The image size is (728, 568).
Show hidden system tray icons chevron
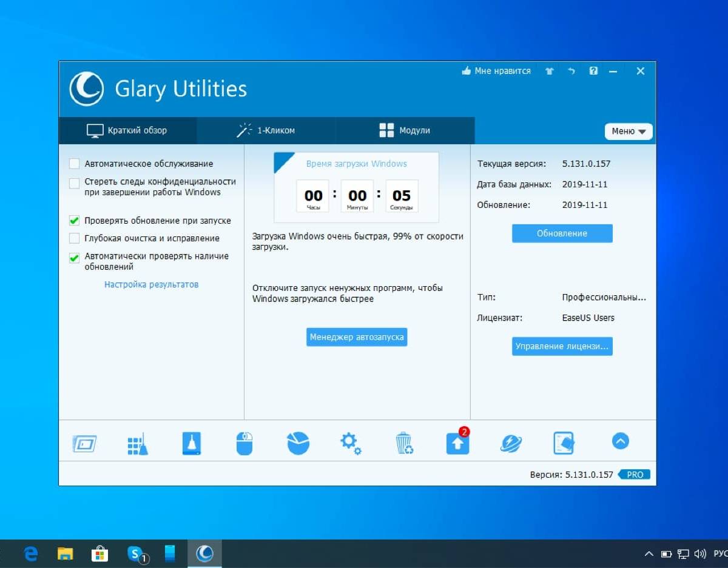[x=649, y=553]
